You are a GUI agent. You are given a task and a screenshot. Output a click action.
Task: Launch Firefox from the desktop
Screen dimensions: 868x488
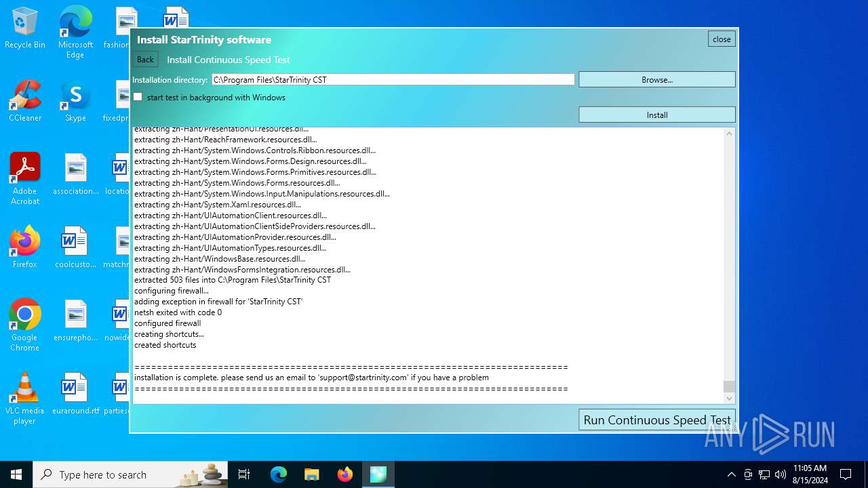point(25,247)
